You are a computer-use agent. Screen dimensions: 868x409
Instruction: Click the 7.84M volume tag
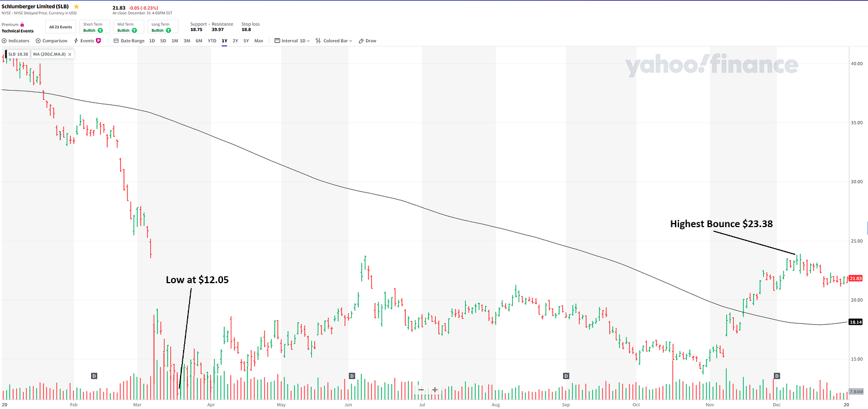pos(855,392)
